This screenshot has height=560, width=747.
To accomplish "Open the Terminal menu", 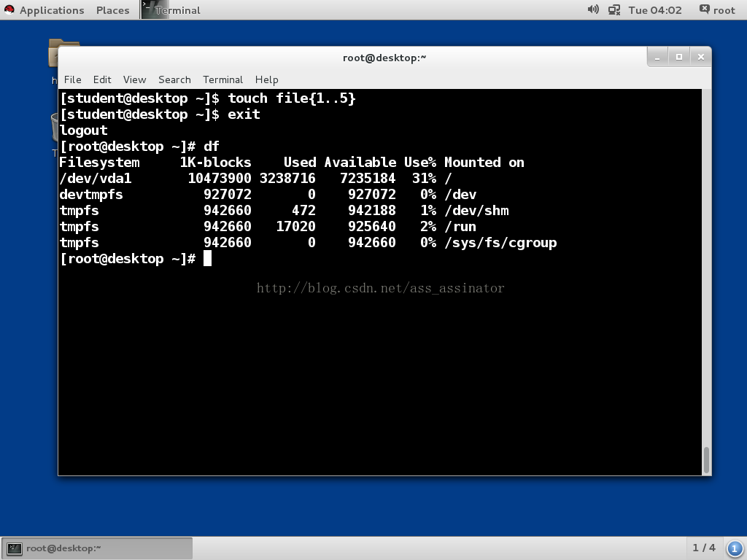I will pyautogui.click(x=222, y=79).
